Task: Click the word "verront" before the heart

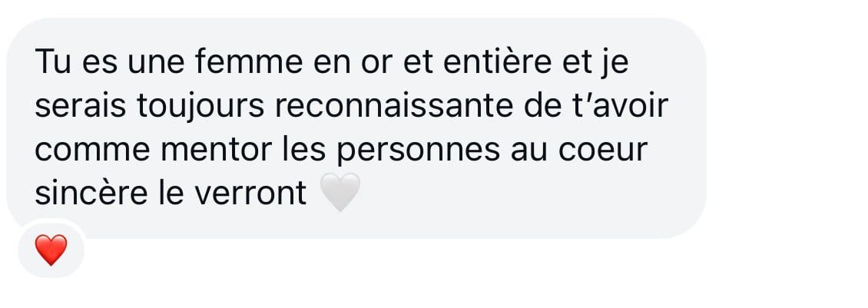Action: pos(247,193)
